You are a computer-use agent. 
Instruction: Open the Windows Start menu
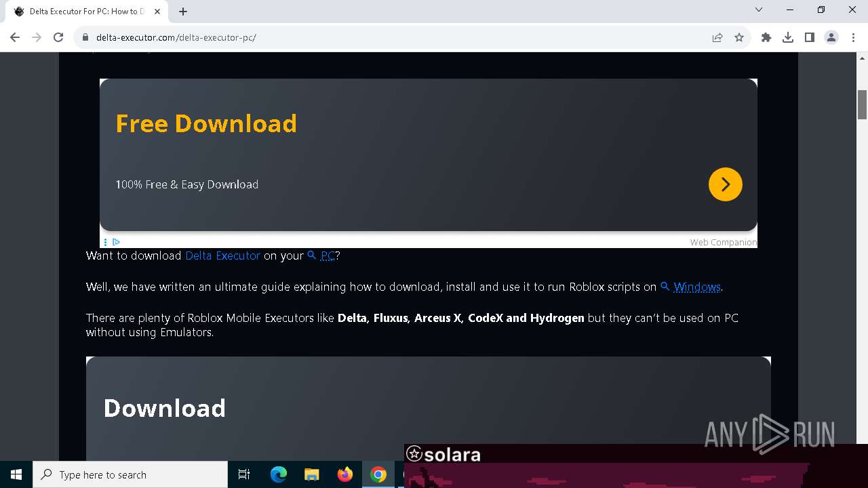[x=16, y=474]
